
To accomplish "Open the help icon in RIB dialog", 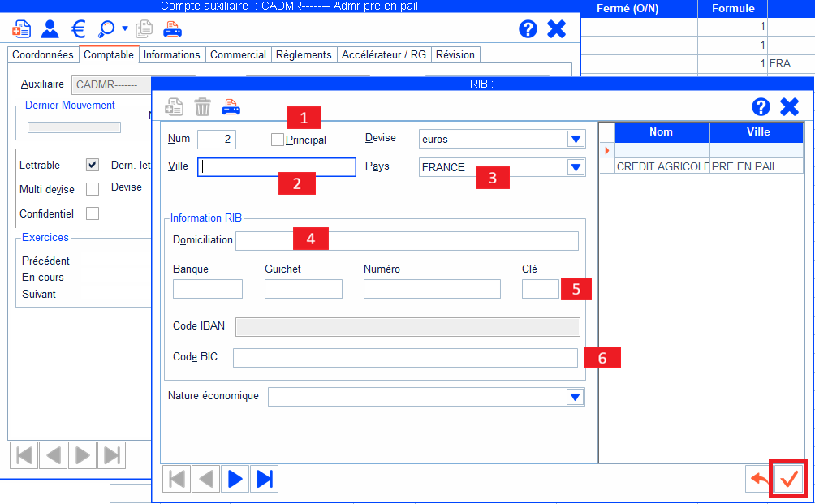I will point(761,107).
